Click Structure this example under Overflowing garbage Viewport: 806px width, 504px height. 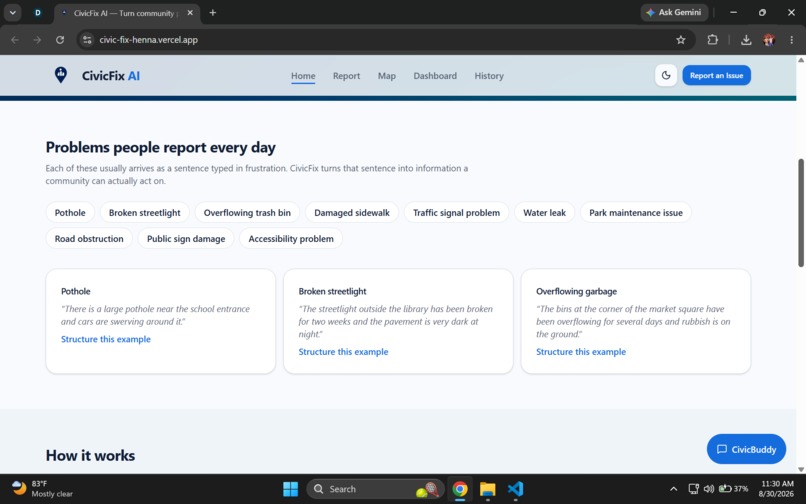(x=581, y=352)
